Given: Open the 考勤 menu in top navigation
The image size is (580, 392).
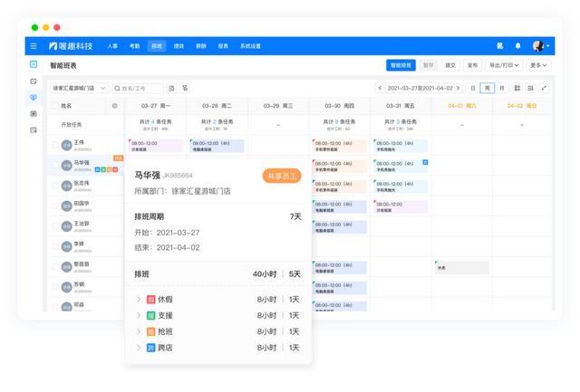Looking at the screenshot, I should point(134,46).
